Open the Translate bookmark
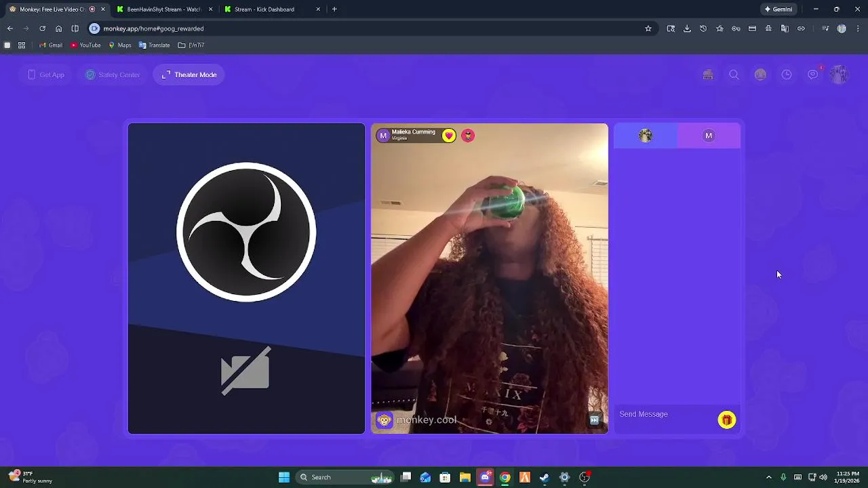Screen dimensions: 868x488 tap(154, 45)
